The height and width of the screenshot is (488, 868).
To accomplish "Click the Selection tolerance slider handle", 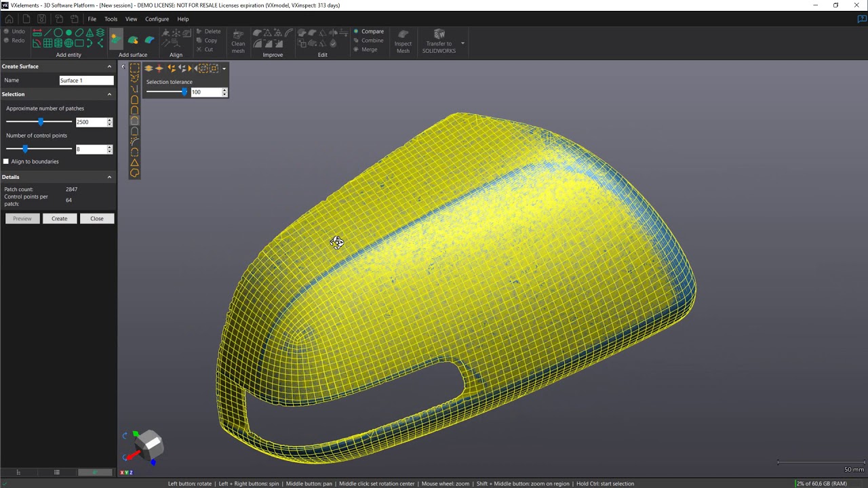I will pos(184,91).
